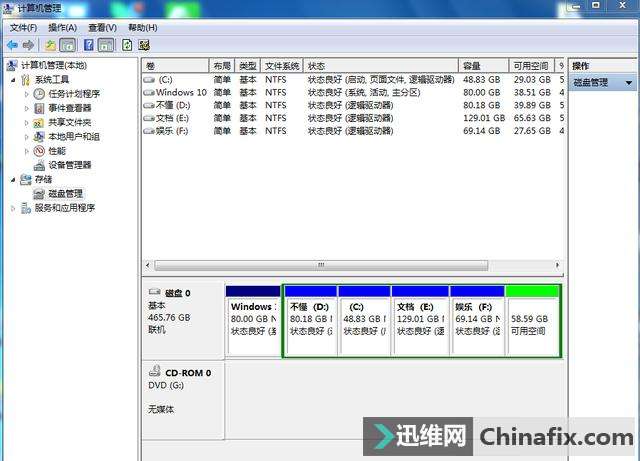Expand the 任务计划程序 node arrow

[x=27, y=94]
